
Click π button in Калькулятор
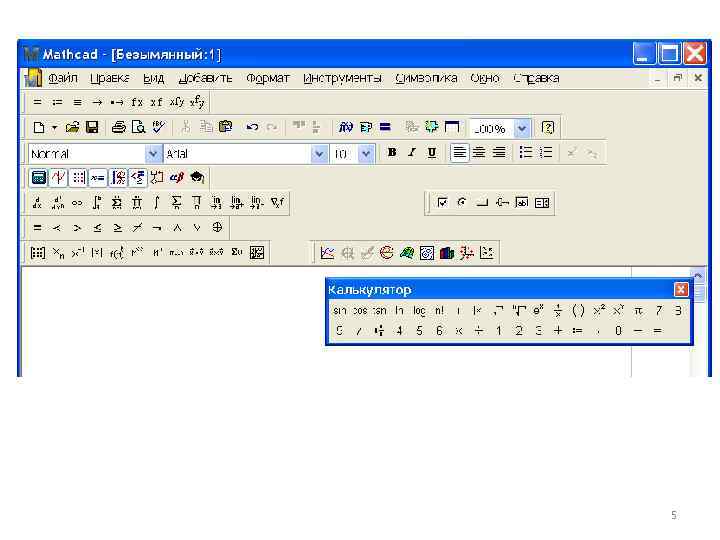(x=638, y=311)
